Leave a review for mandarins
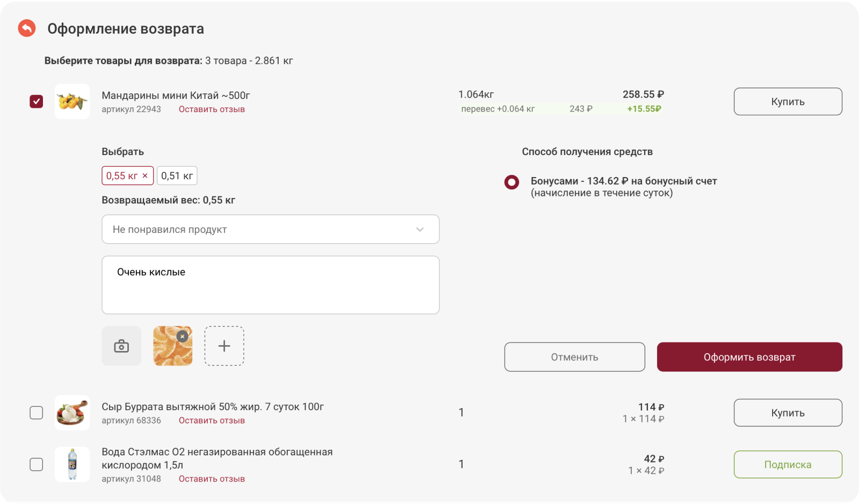Image resolution: width=859 pixels, height=504 pixels. [212, 109]
